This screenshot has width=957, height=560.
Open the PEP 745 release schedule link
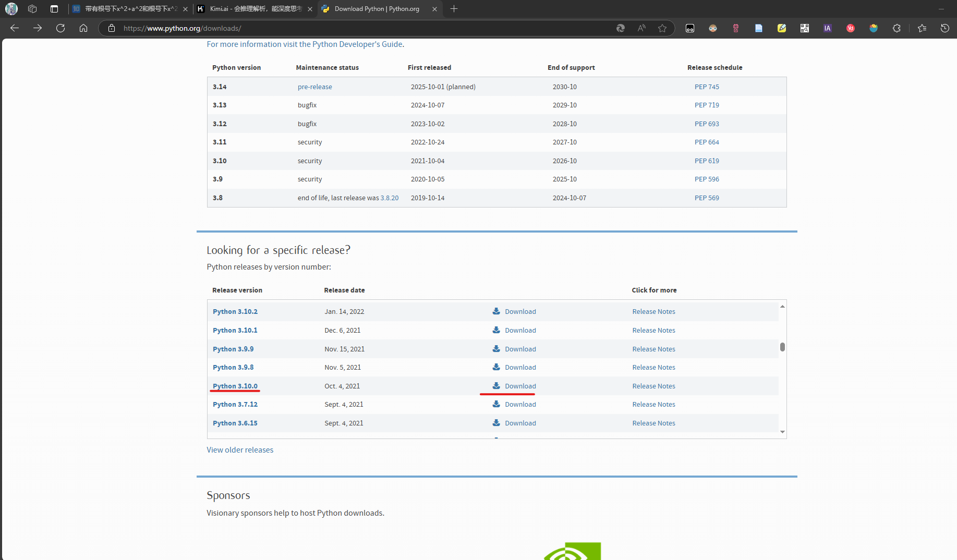point(707,87)
